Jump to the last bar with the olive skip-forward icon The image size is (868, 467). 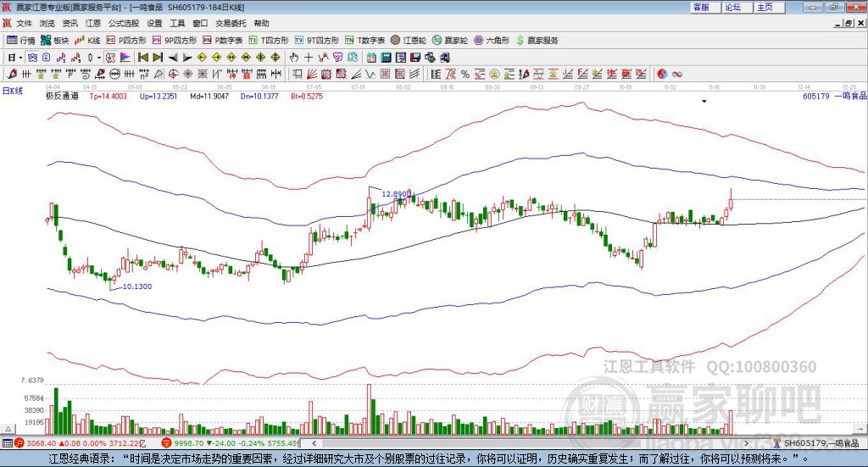point(158,58)
